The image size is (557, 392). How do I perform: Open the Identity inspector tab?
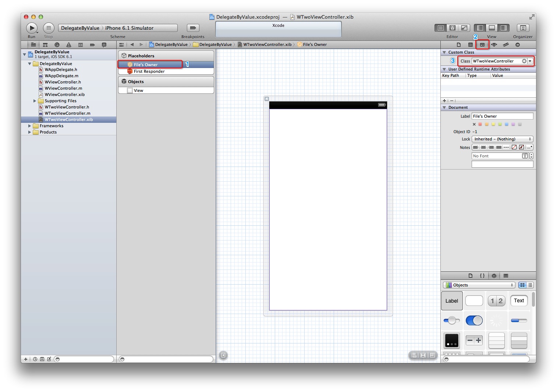482,45
